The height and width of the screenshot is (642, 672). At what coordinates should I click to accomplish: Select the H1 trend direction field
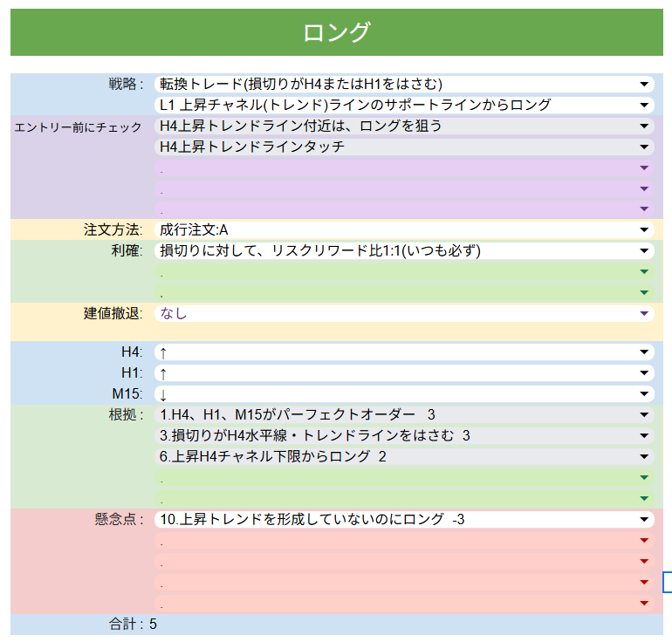coord(401,373)
